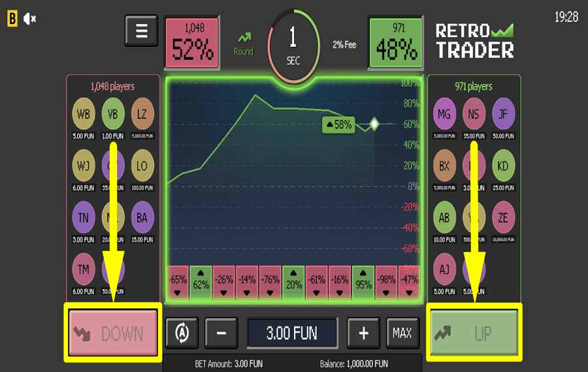Click the 3.00 FUN bet amount field
The height and width of the screenshot is (372, 588).
[x=292, y=333]
